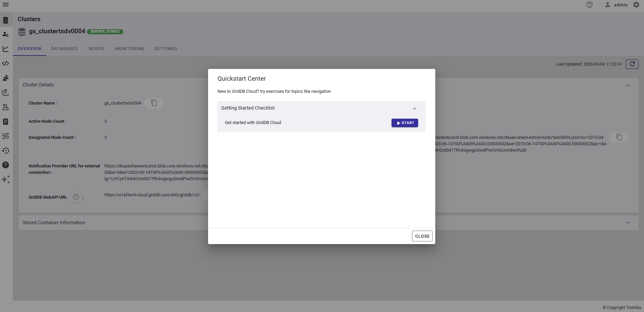The image size is (644, 312).
Task: Copy the cluster name gs_clustertsdv0004
Action: click(154, 103)
